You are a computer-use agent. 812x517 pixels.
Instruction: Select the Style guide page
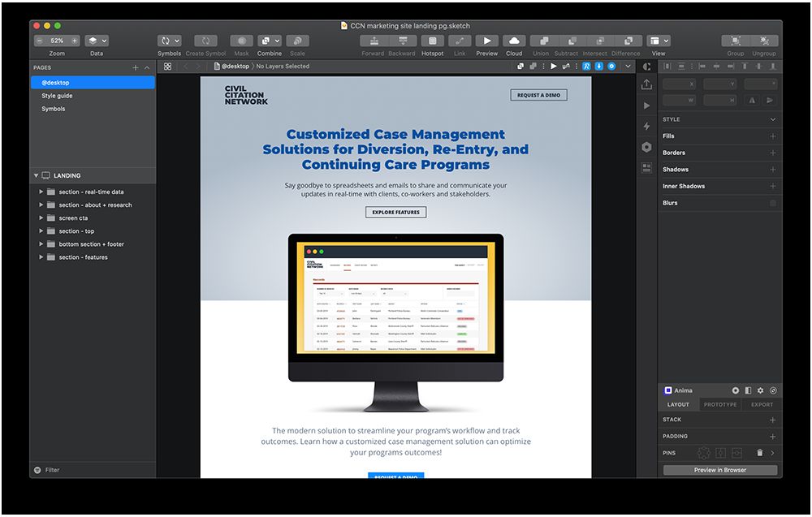[57, 96]
